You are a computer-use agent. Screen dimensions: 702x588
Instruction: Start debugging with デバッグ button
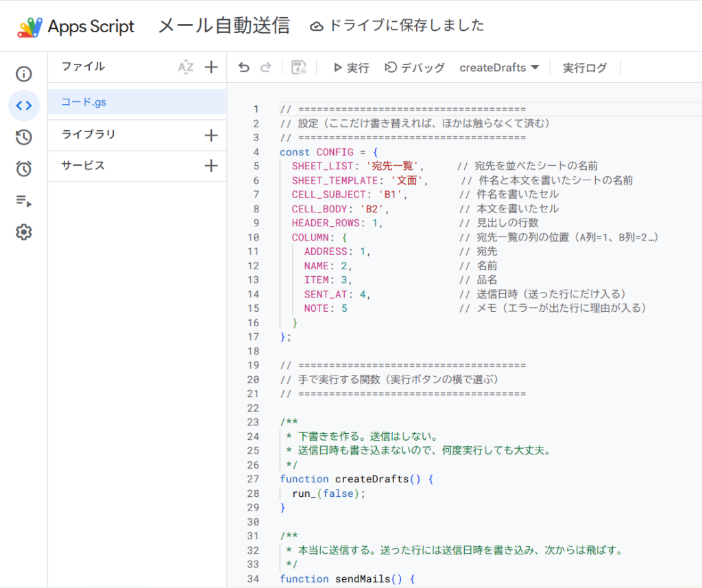coord(415,68)
